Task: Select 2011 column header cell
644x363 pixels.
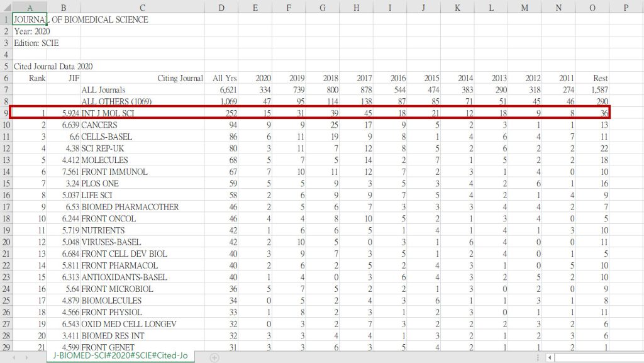Action: point(558,78)
